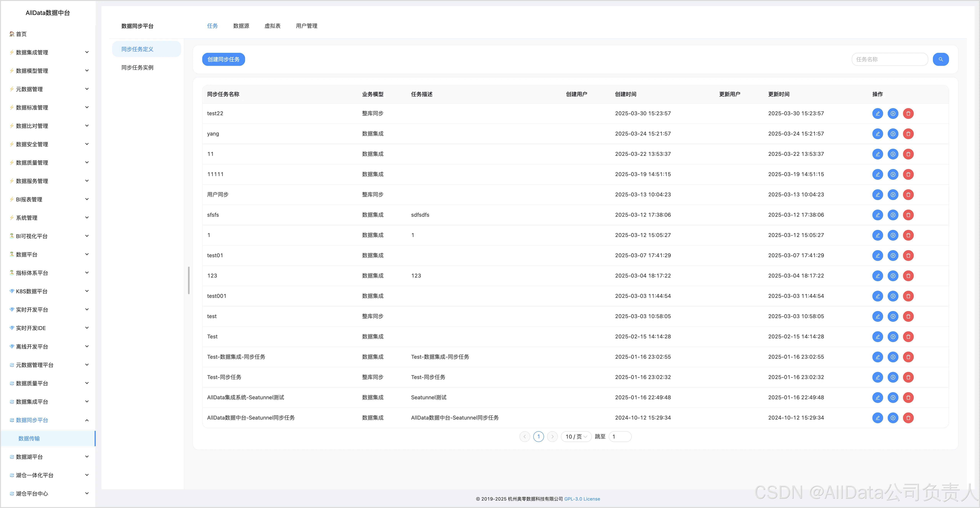Viewport: 980px width, 508px height.
Task: Click the test22 task name cell
Action: 215,113
